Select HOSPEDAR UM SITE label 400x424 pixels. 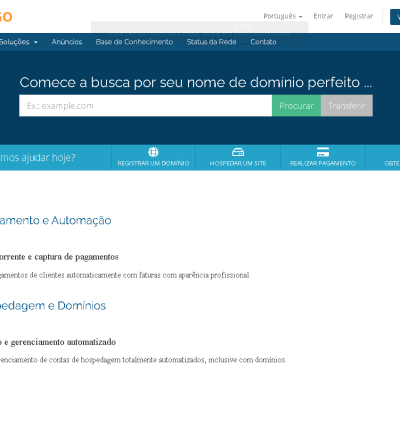point(238,163)
